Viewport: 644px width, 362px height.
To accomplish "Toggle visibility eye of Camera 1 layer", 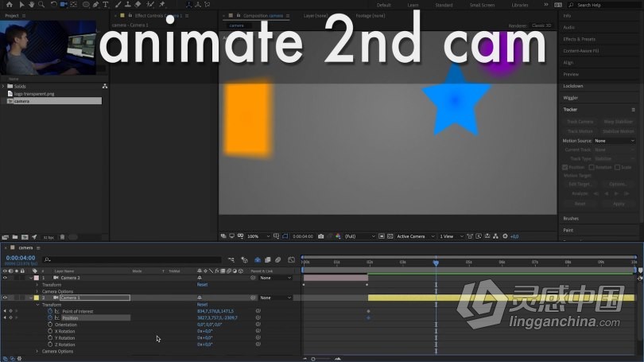I will click(5, 298).
